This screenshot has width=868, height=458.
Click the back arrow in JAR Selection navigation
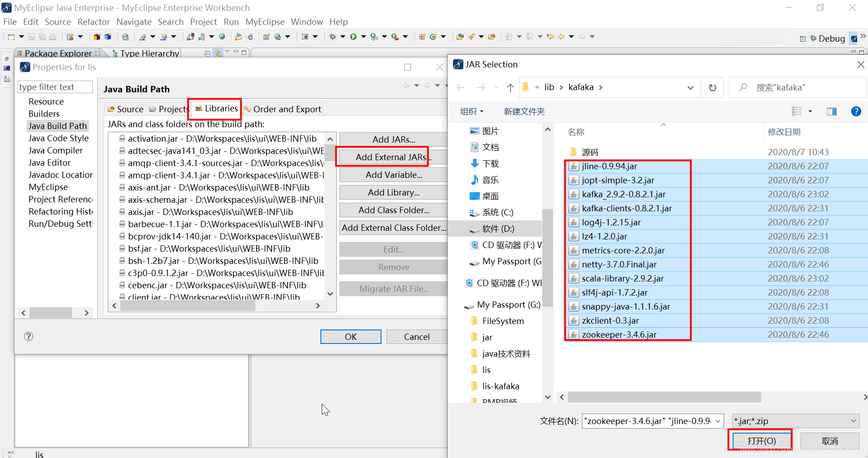[461, 87]
